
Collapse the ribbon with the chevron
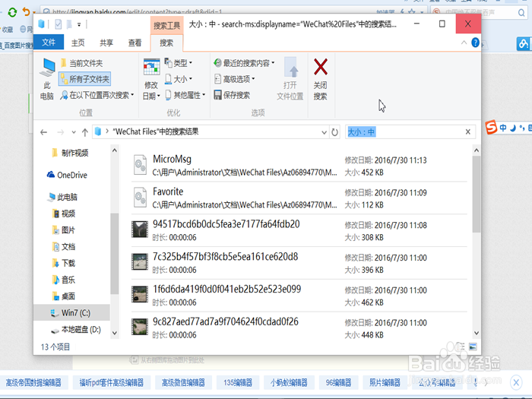click(x=464, y=43)
